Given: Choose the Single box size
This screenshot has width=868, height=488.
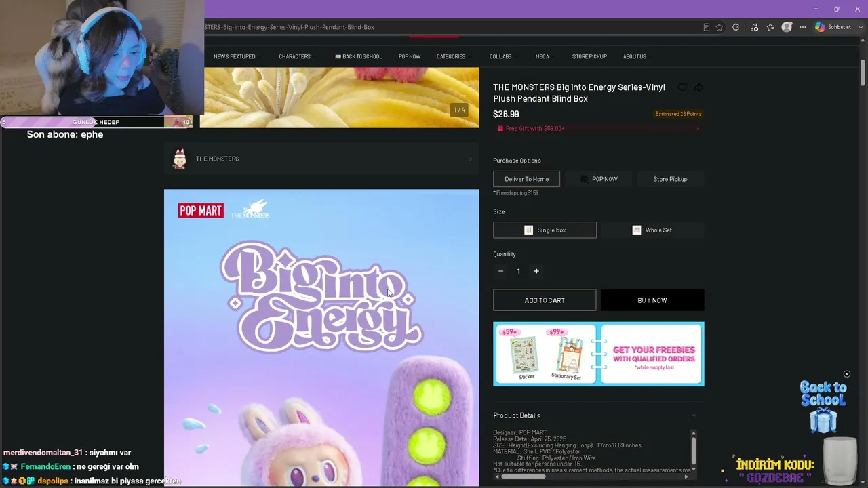Looking at the screenshot, I should point(545,230).
